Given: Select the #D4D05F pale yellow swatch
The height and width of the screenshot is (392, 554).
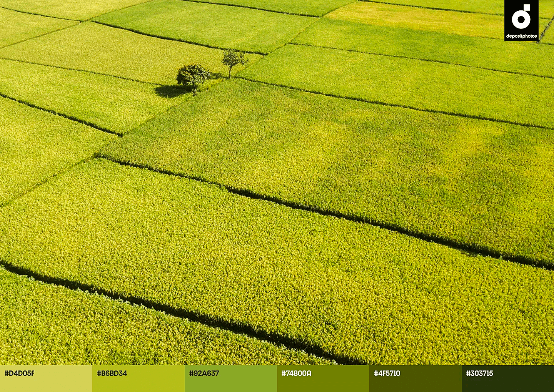Looking at the screenshot, I should point(46,379).
